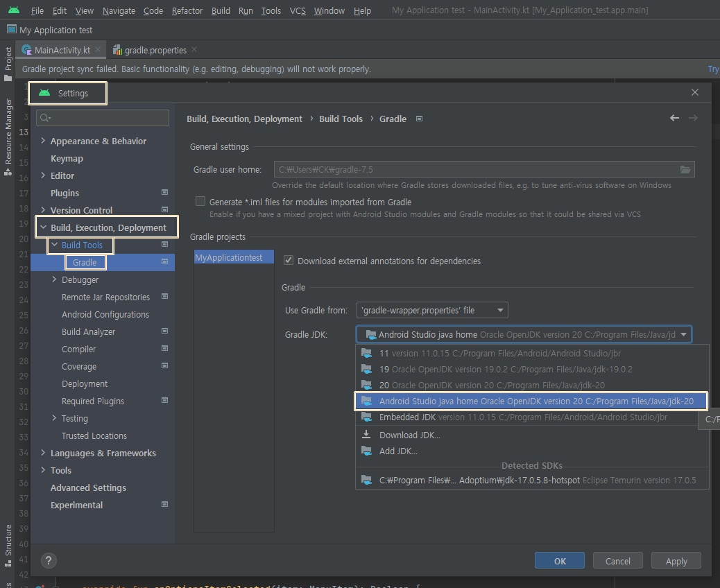
Task: Click the project-level icon next to Plugins
Action: [x=165, y=192]
